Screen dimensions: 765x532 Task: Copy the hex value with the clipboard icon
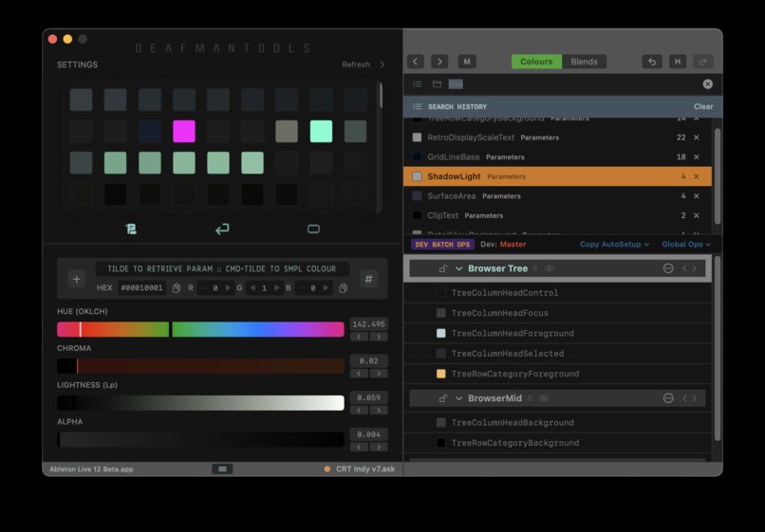coord(177,288)
